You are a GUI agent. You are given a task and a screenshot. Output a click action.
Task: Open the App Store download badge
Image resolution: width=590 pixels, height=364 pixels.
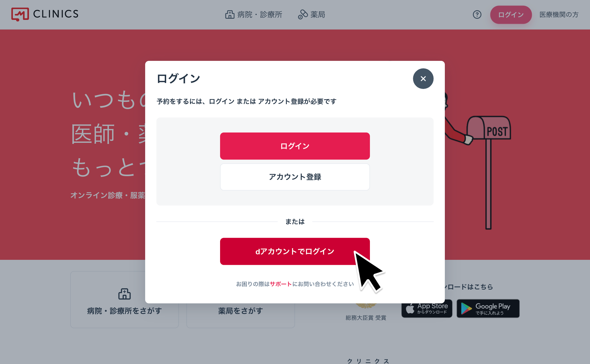tap(427, 308)
